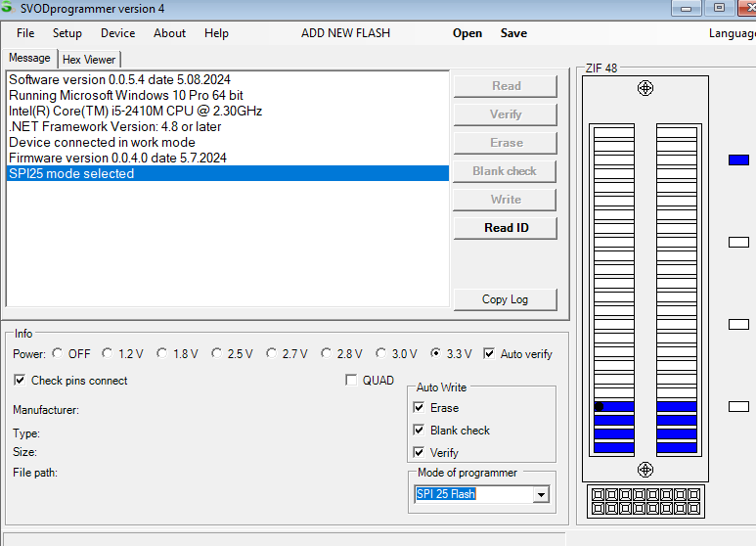756x546 pixels.
Task: Toggle Auto Write Verify checkbox
Action: 419,452
